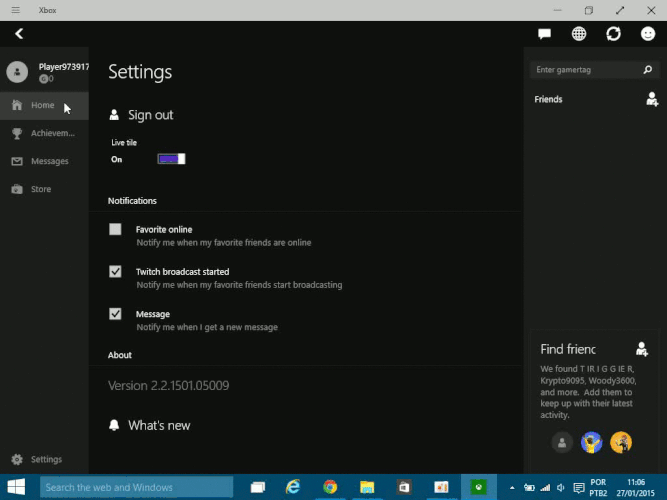Click the fullscreen expand arrow in title bar
667x500 pixels.
click(x=620, y=10)
